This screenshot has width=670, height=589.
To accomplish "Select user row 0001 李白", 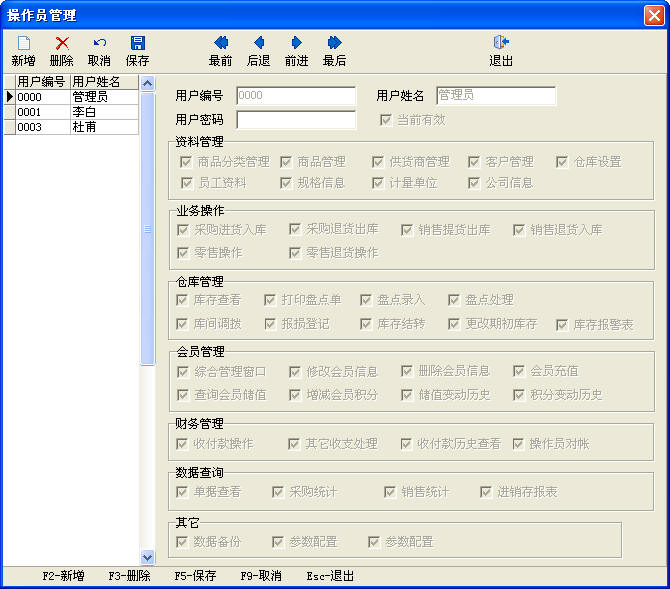I will click(71, 112).
